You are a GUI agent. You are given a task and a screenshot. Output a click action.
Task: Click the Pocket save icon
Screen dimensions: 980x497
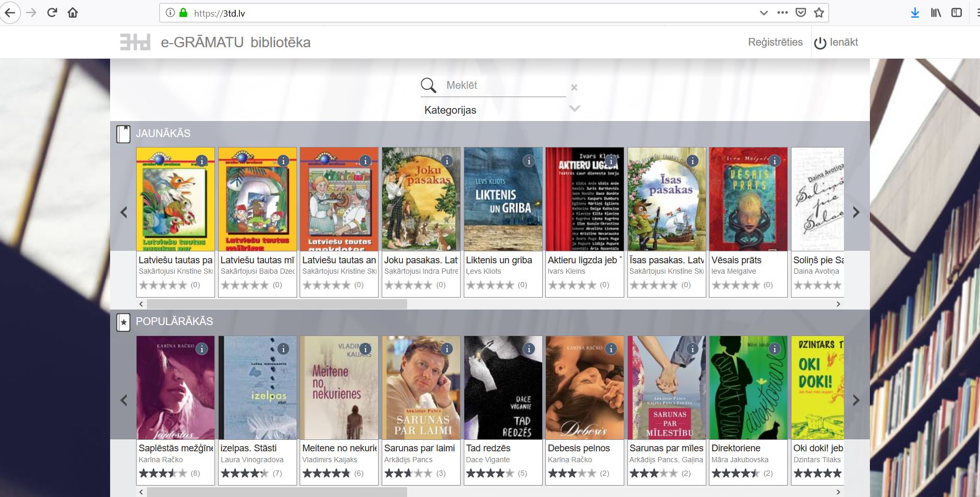(801, 12)
